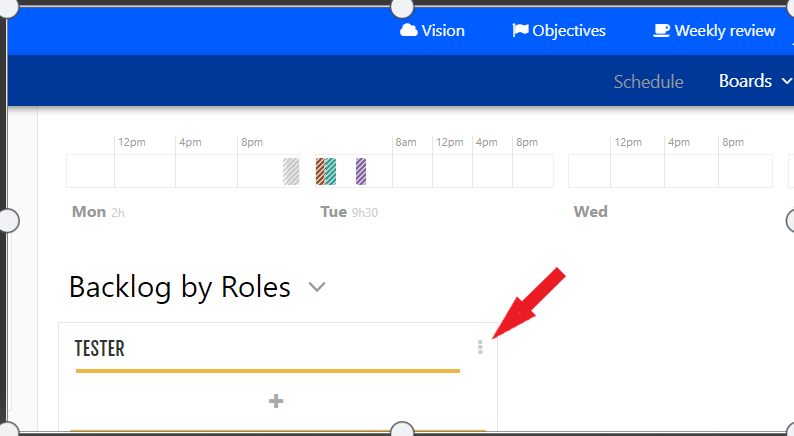The height and width of the screenshot is (436, 794).
Task: Switch to the Schedule tab
Action: tap(649, 82)
